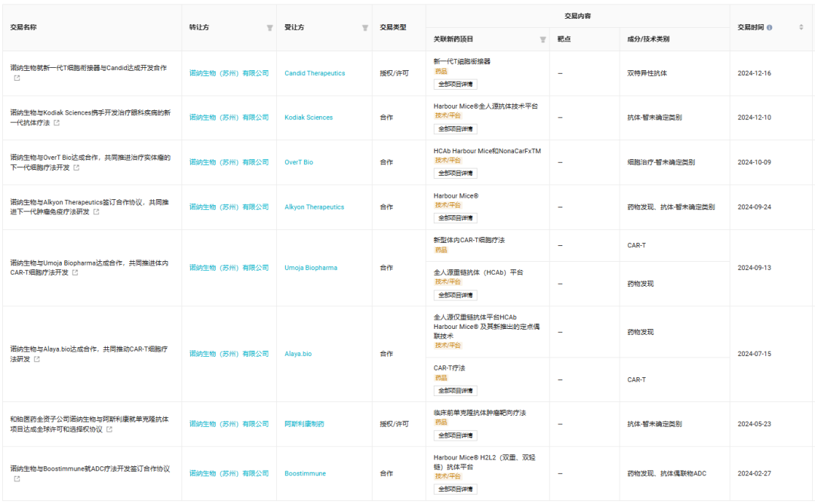
Task: Click 全部项目详情 under 临床前单克隆抗体肿瘤靶向疗法
Action: tap(455, 435)
